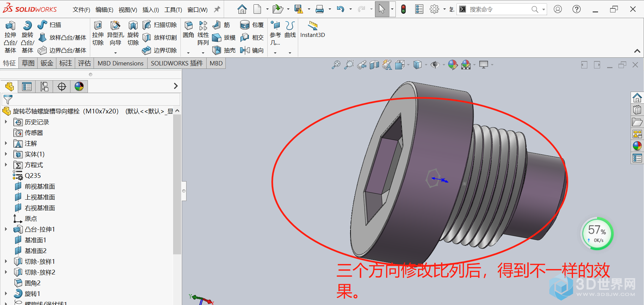Switch to the SOLIDWORKS 插件 tab
Viewport: 644px width, 305px height.
pos(177,63)
